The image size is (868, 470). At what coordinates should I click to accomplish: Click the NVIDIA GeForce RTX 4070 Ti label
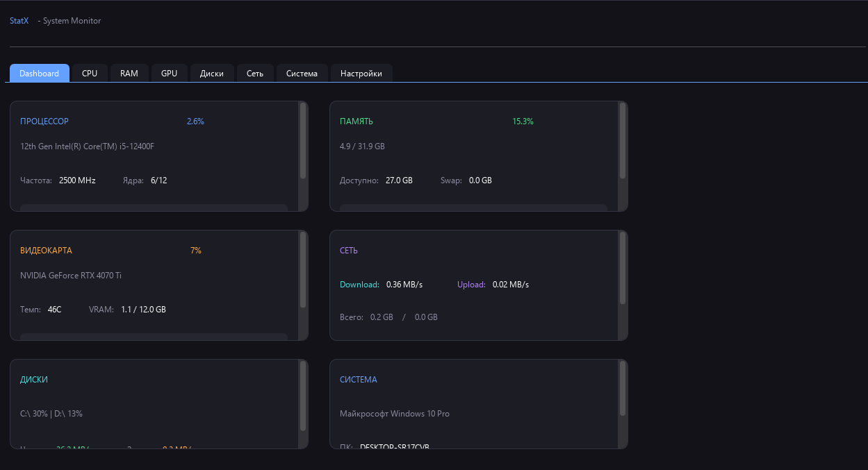tap(70, 275)
